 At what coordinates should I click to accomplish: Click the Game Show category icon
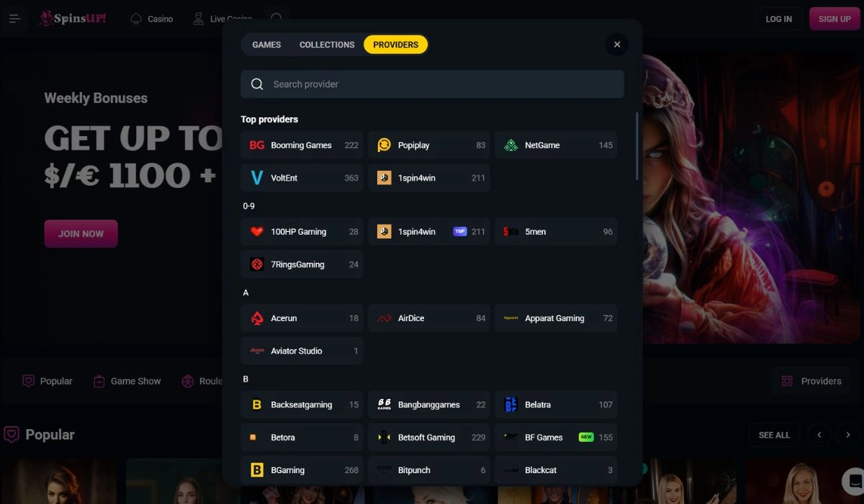(99, 381)
